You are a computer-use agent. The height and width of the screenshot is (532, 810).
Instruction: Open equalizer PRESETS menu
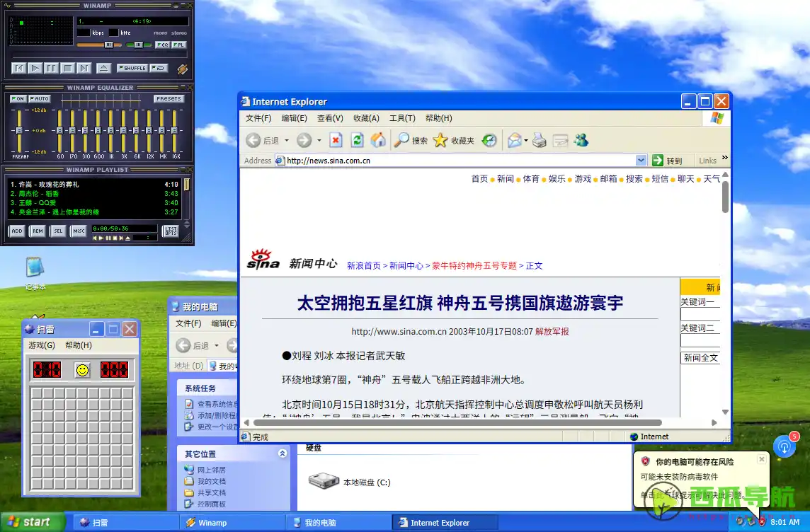coord(169,98)
